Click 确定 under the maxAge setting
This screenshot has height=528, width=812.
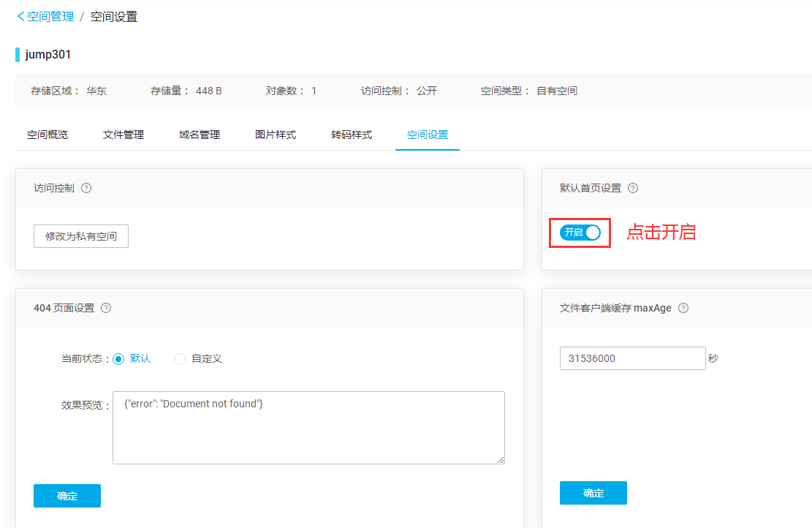593,493
